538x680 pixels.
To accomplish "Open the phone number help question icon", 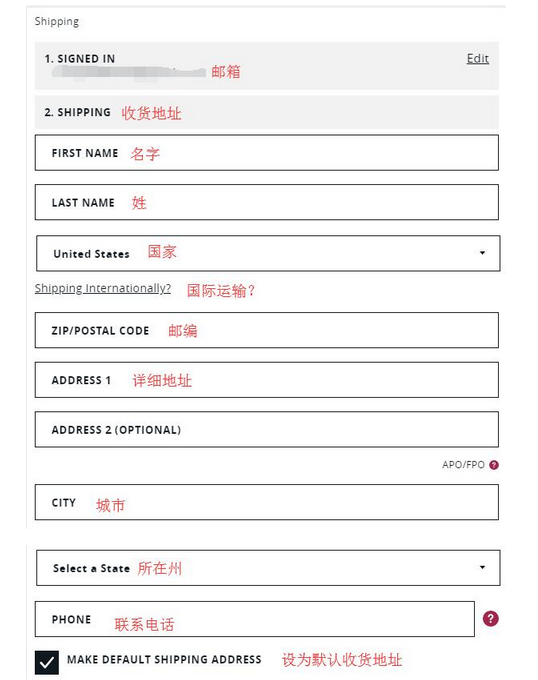I will (491, 618).
